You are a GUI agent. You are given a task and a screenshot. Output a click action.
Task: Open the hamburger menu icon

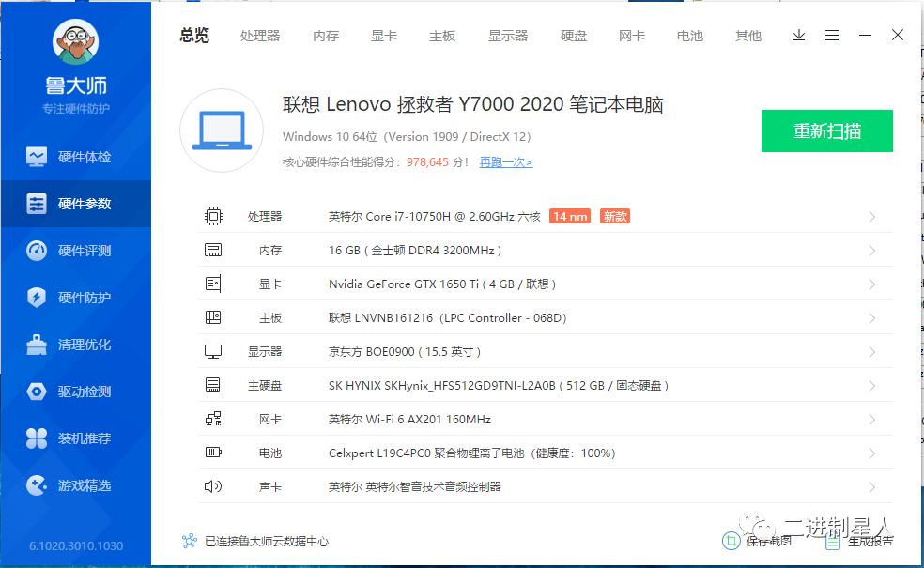[831, 36]
